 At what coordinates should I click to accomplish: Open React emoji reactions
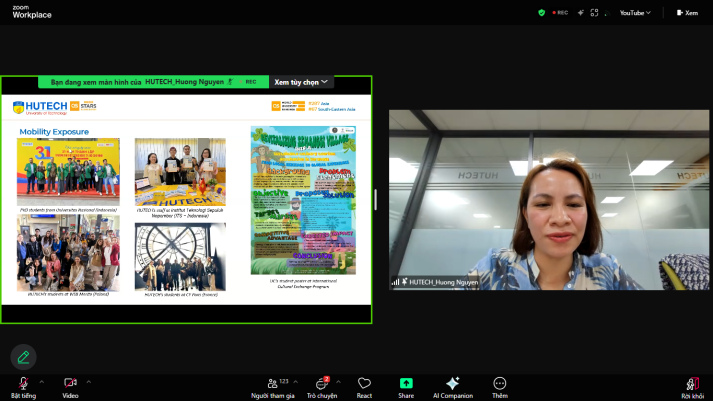pyautogui.click(x=364, y=388)
